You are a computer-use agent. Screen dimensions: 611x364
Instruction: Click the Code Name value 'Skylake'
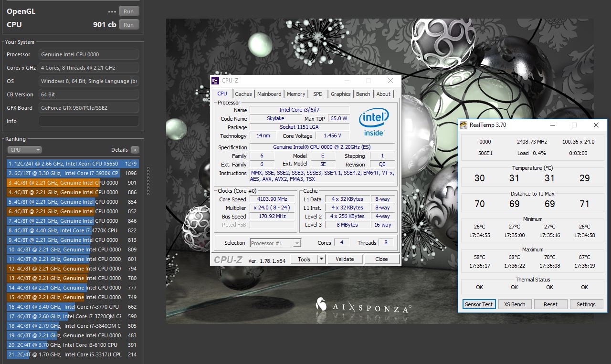pyautogui.click(x=275, y=119)
